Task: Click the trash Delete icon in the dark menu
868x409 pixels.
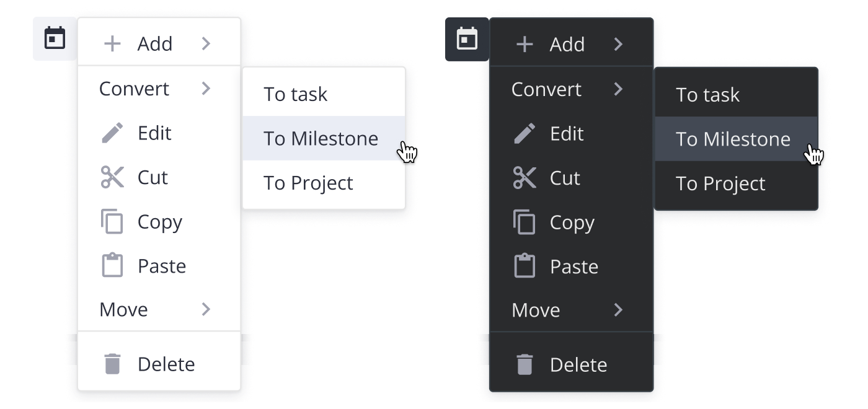Action: coord(525,365)
